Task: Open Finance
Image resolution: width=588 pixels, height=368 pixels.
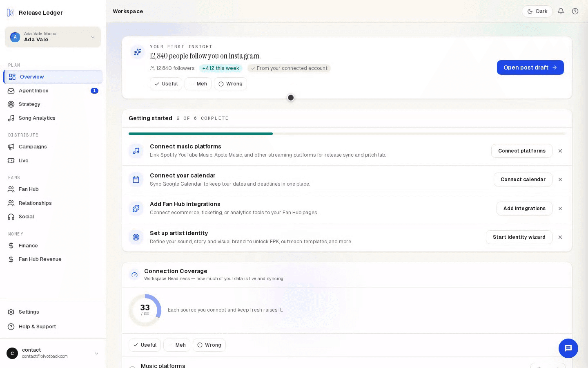Action: (x=53, y=246)
